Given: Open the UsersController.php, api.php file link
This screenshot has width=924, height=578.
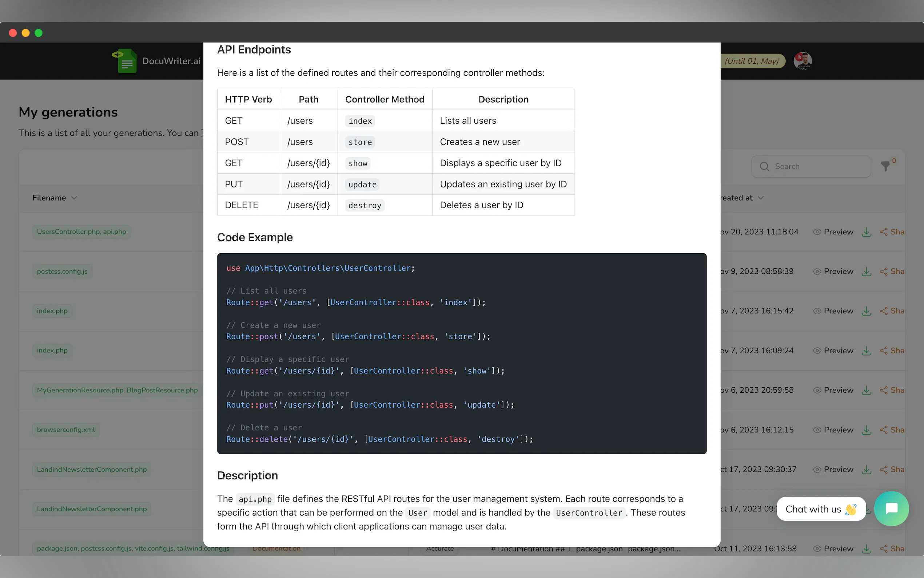Looking at the screenshot, I should coord(81,231).
